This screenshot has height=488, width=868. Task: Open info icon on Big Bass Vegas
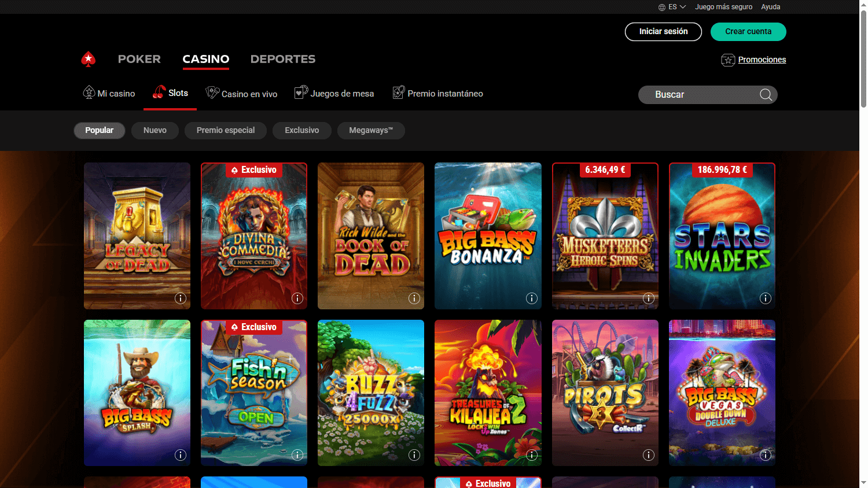tap(766, 455)
